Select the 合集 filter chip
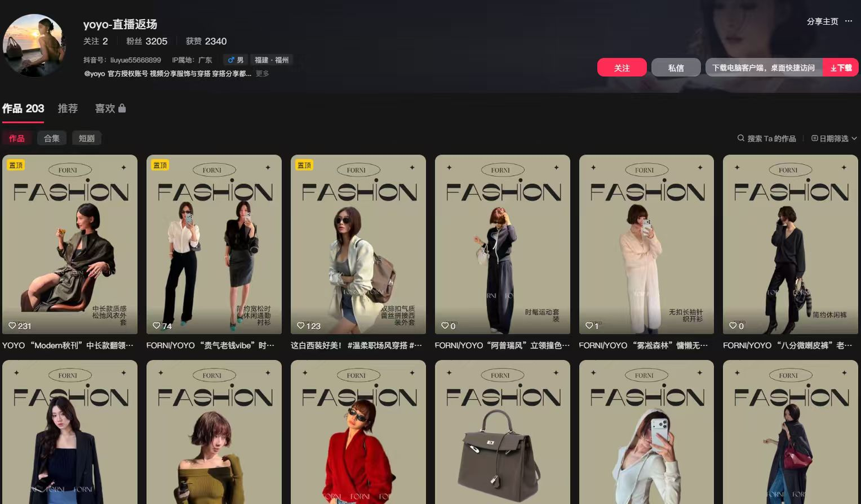The height and width of the screenshot is (504, 861). (52, 138)
